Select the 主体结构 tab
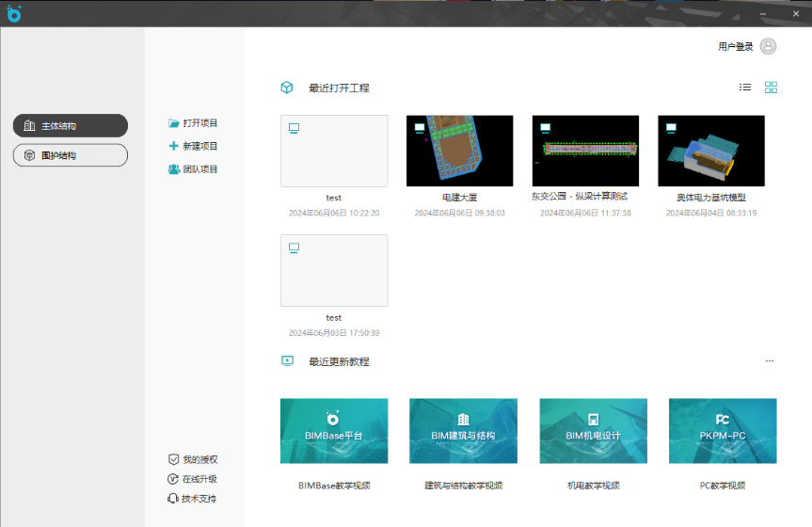 tap(71, 126)
